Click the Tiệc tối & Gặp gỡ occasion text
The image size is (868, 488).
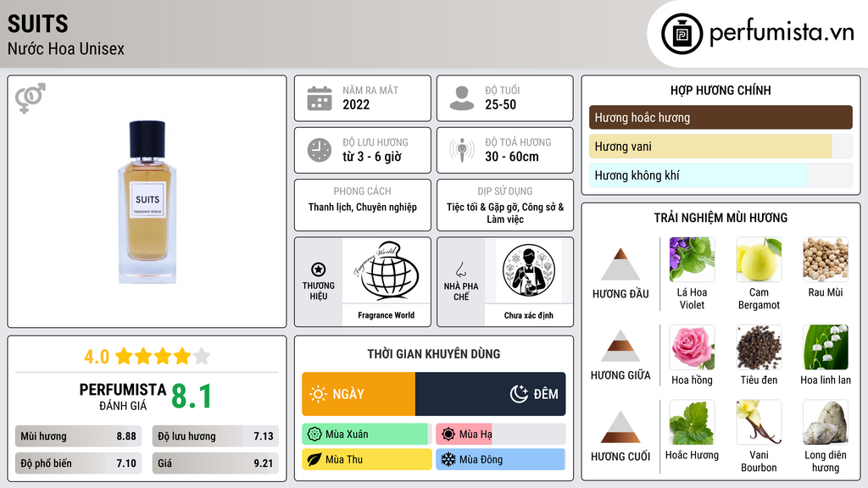[505, 213]
